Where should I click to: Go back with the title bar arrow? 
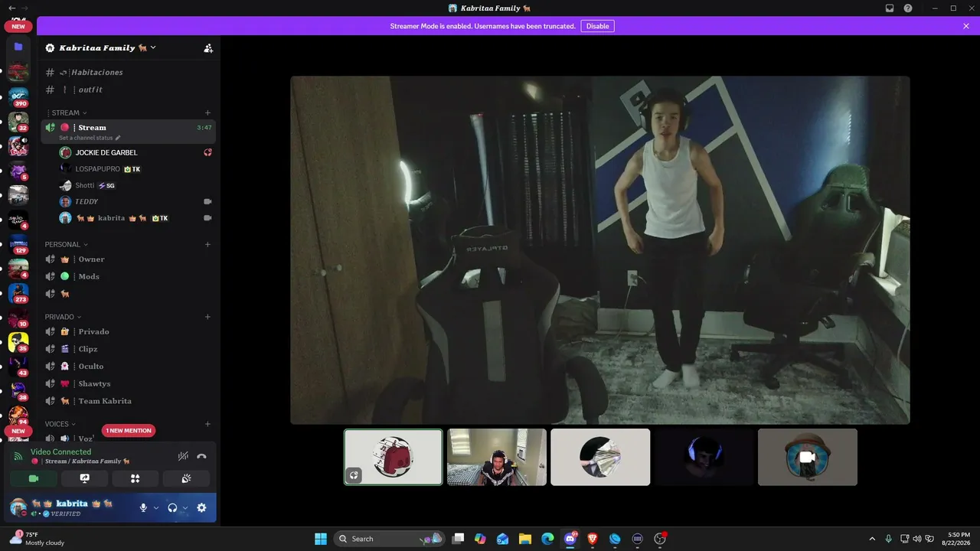[11, 8]
